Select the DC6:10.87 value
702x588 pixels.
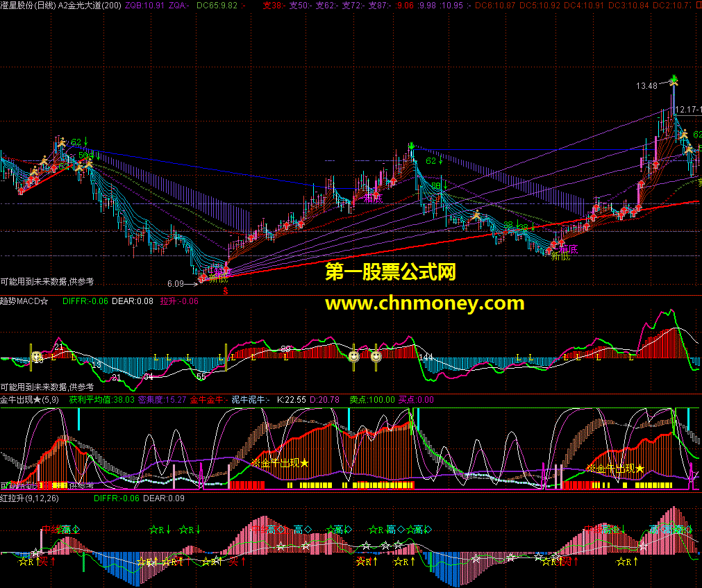494,6
